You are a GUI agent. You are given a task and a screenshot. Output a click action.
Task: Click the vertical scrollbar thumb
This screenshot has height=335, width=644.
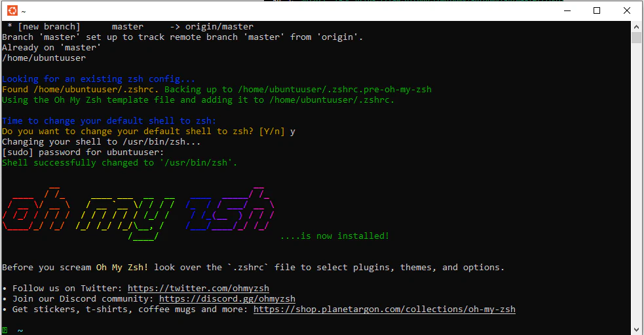coord(636,37)
